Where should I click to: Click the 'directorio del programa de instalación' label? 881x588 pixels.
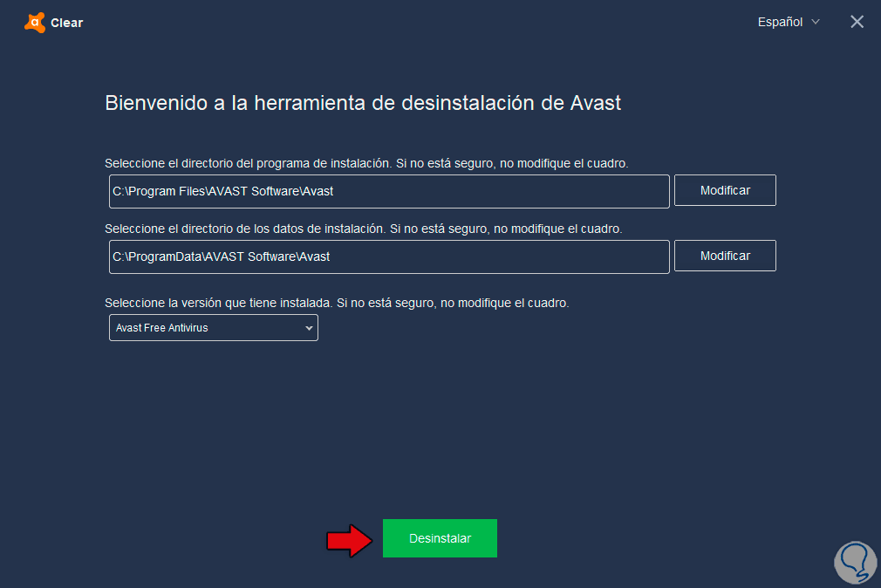pyautogui.click(x=366, y=164)
